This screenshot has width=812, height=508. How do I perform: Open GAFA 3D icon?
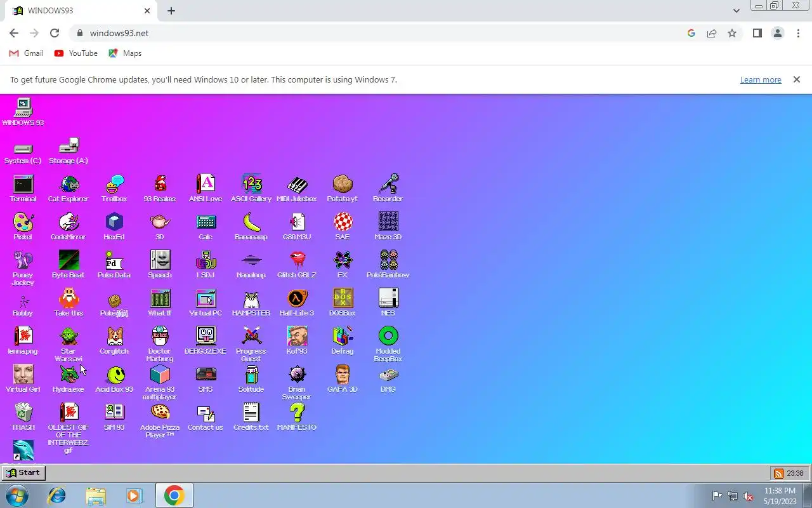[x=343, y=379]
